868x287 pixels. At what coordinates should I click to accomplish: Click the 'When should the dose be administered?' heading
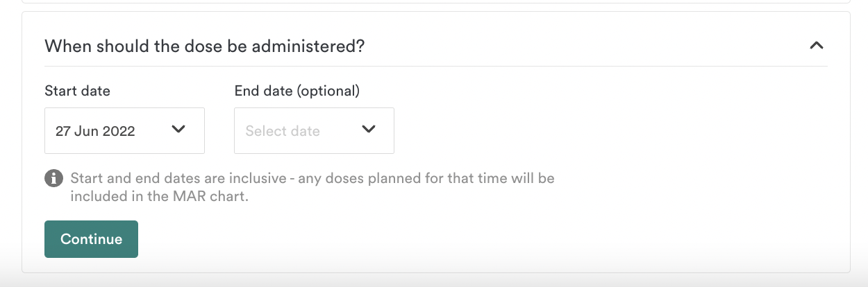205,46
